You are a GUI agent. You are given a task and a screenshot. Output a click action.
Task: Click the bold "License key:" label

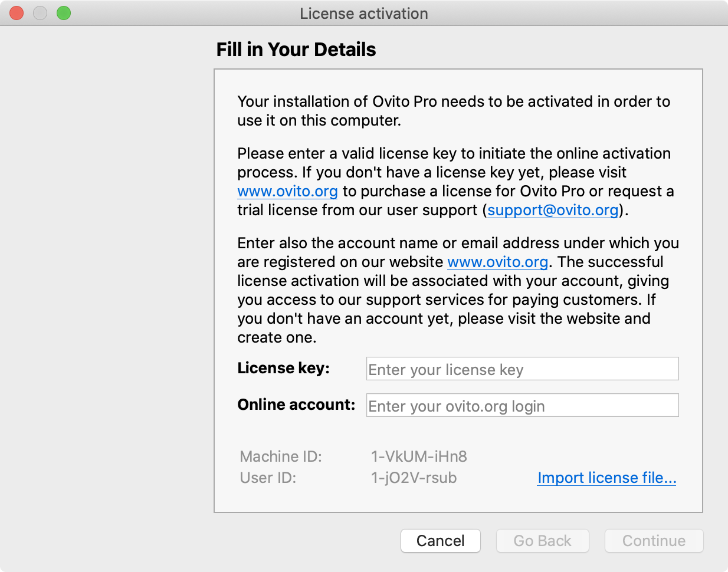pos(283,369)
